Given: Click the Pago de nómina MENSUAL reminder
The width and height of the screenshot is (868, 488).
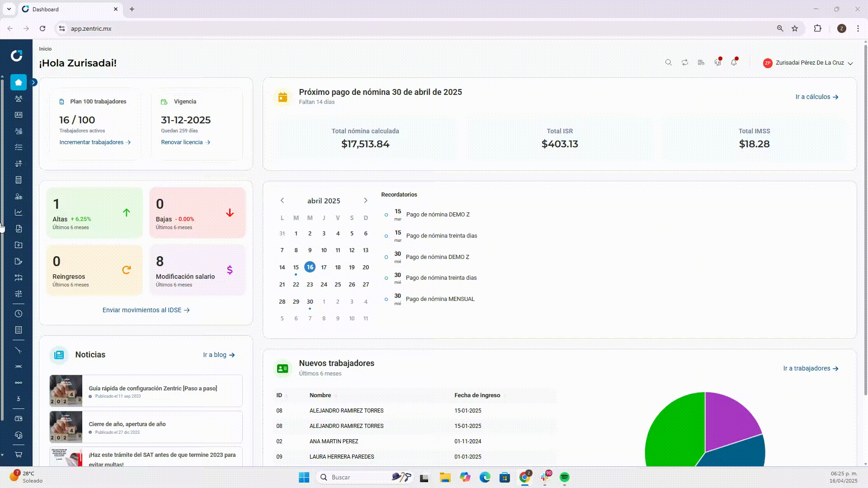Looking at the screenshot, I should [x=440, y=299].
